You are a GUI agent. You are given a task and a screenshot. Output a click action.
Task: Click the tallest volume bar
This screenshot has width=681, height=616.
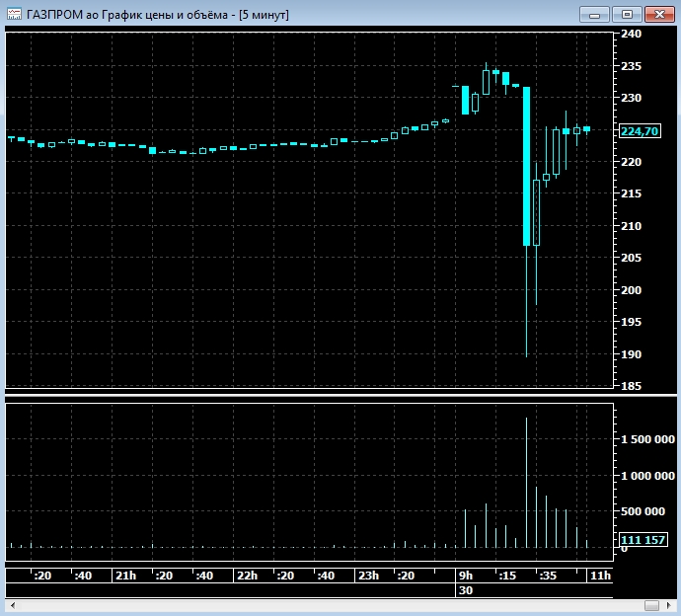[527, 482]
